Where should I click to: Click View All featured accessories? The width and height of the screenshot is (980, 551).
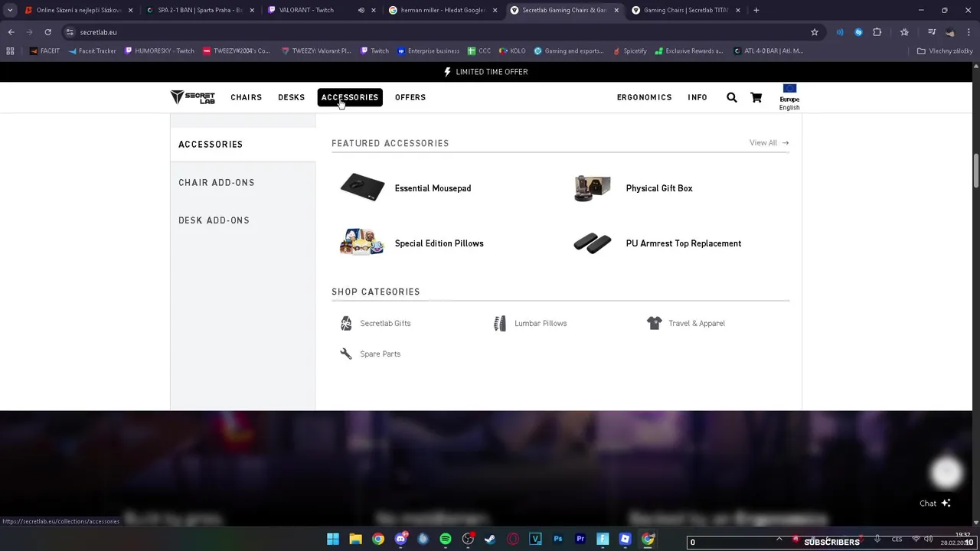point(769,143)
